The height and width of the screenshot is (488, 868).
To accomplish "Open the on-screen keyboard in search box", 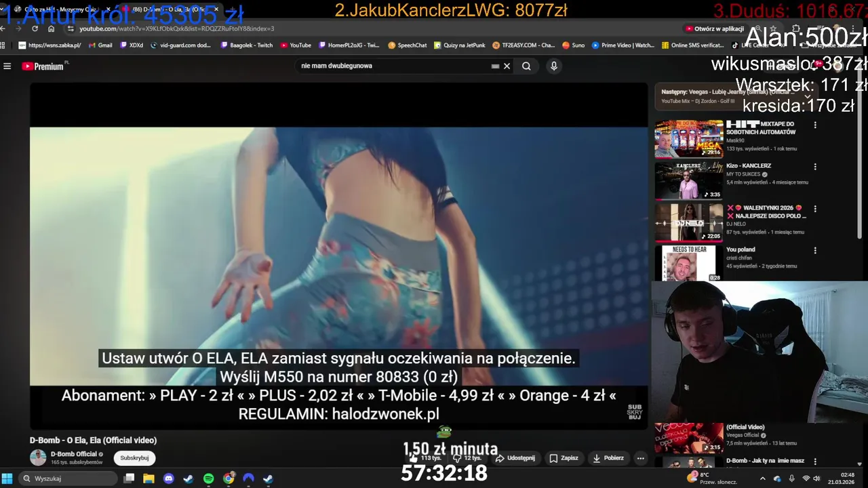I will [x=495, y=66].
